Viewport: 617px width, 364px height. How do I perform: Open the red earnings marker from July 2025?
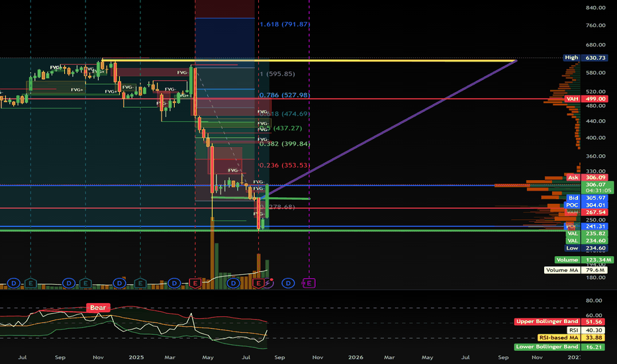[259, 283]
